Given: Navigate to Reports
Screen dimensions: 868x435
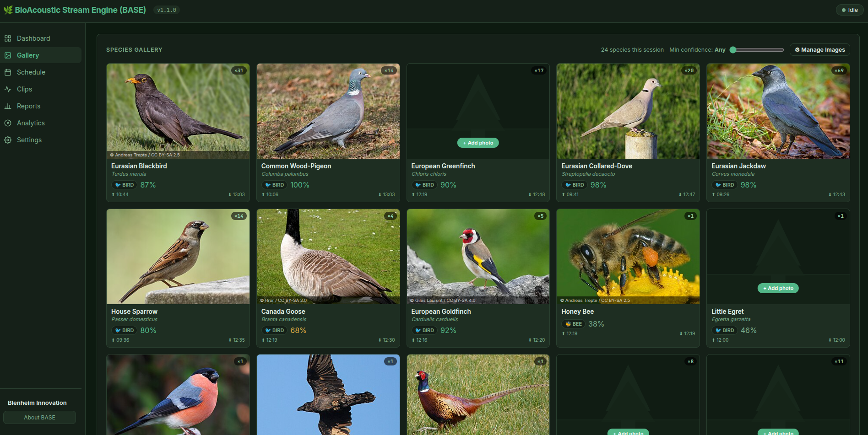Looking at the screenshot, I should (x=41, y=106).
